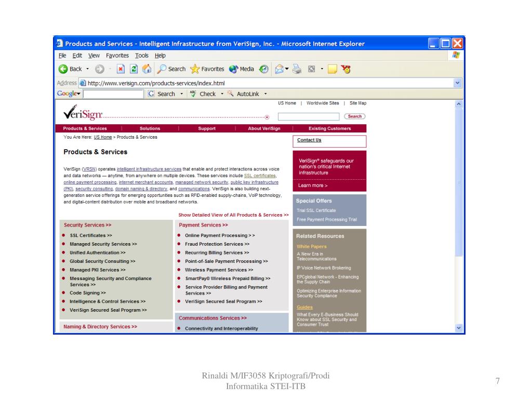Click the page scrollbar down arrow
The image size is (532, 399).
pyautogui.click(x=459, y=328)
